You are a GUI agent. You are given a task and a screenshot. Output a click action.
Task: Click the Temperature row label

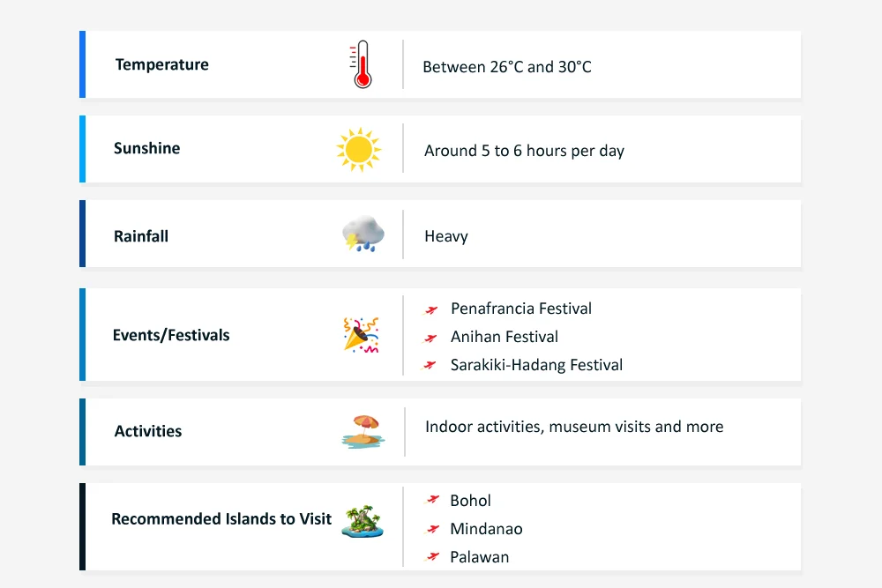tap(162, 65)
